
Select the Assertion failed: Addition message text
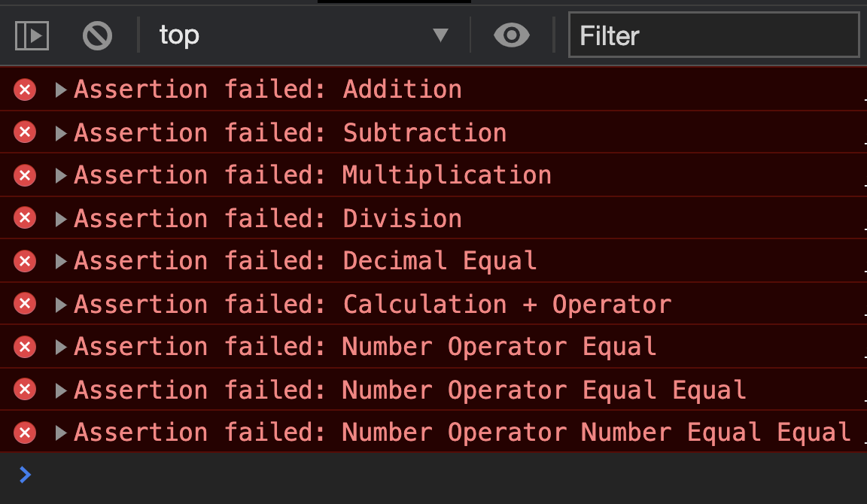(x=267, y=89)
